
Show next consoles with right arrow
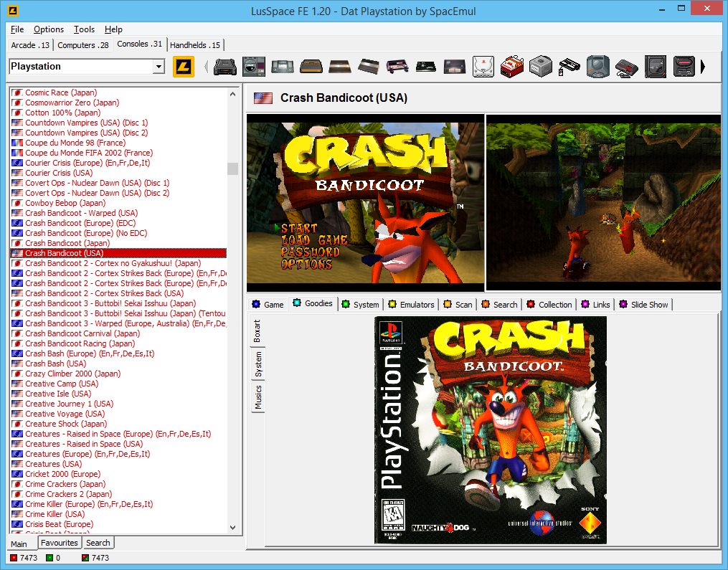pos(703,67)
